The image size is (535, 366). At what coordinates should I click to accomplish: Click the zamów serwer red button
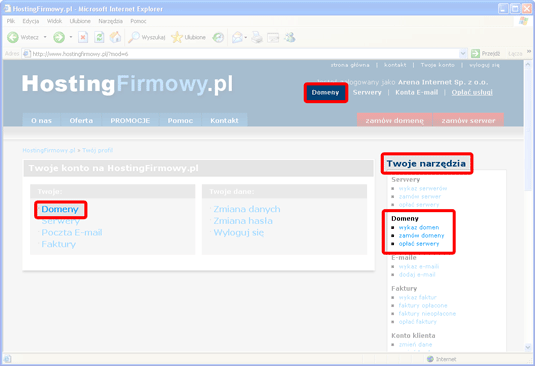468,120
